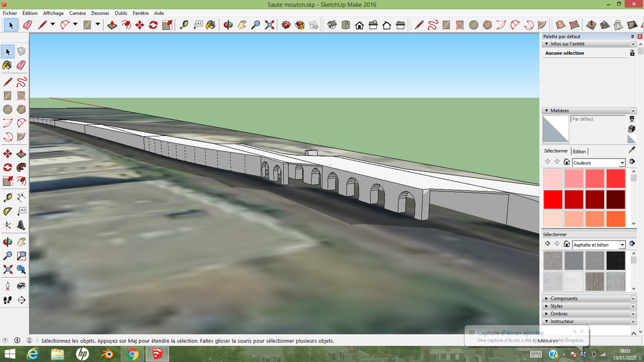The height and width of the screenshot is (362, 644).
Task: Open the Couleurs material library dropdown
Action: (622, 163)
